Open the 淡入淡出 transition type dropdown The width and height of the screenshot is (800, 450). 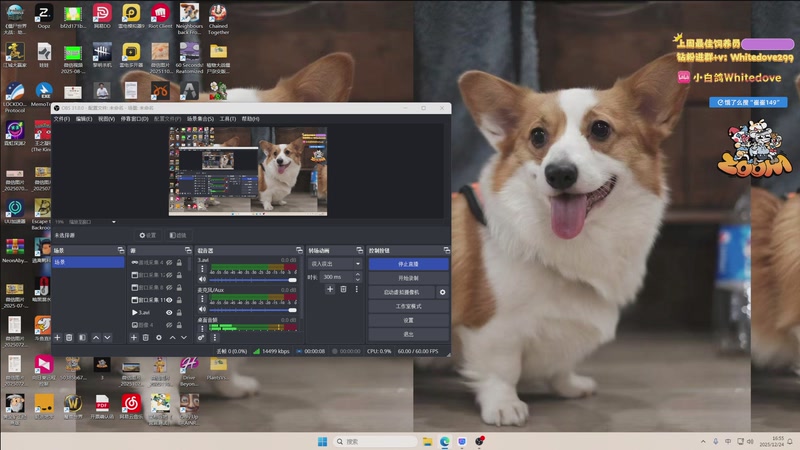335,264
